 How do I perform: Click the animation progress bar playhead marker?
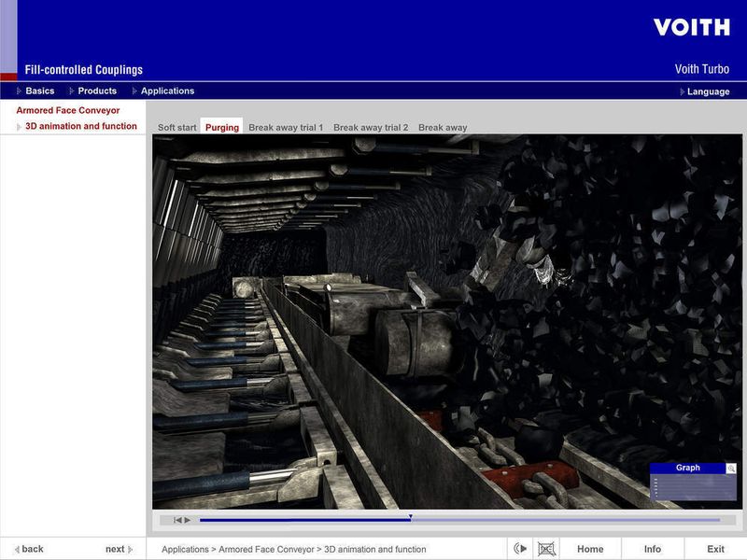(410, 517)
